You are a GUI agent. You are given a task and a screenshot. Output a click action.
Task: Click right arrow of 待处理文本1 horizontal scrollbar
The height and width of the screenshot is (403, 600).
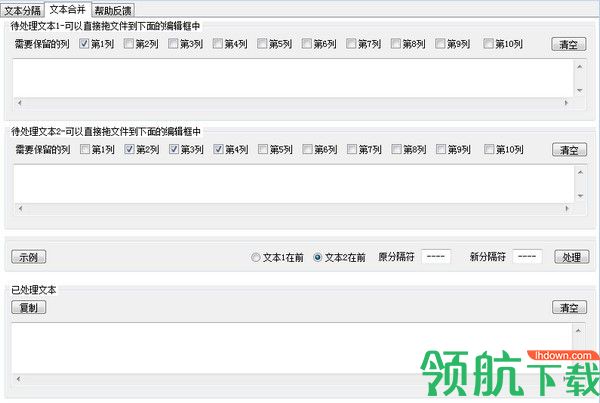click(x=566, y=103)
